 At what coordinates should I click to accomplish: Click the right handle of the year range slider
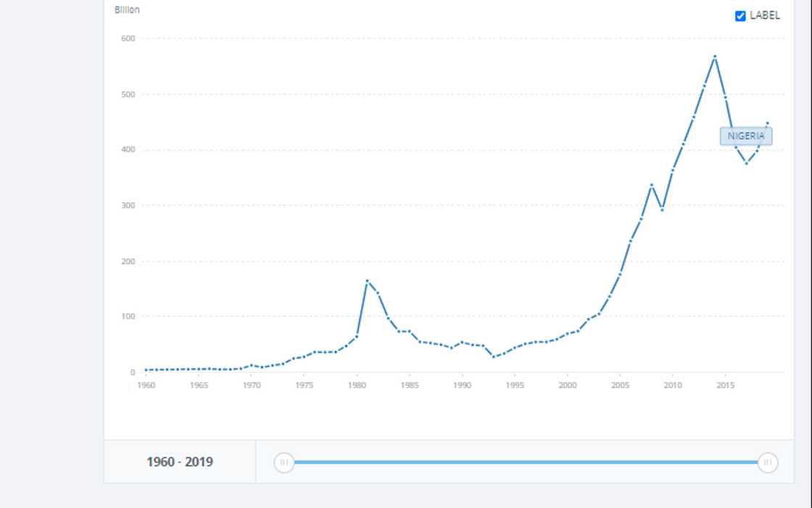point(768,462)
